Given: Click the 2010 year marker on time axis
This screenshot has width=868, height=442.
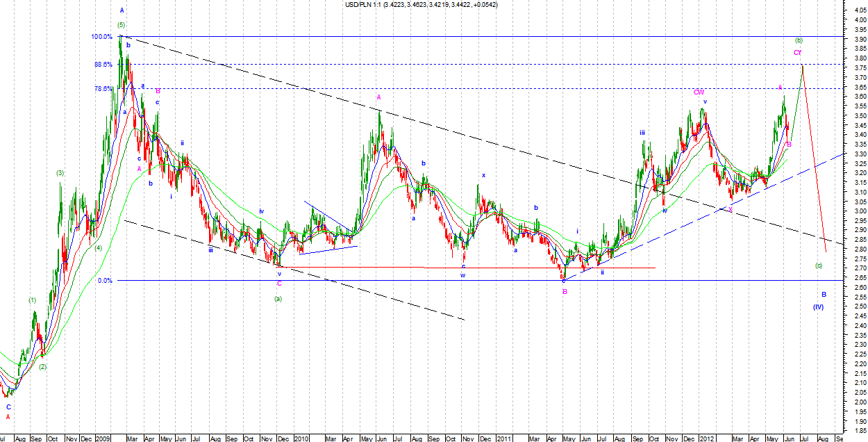Looking at the screenshot, I should (x=301, y=439).
